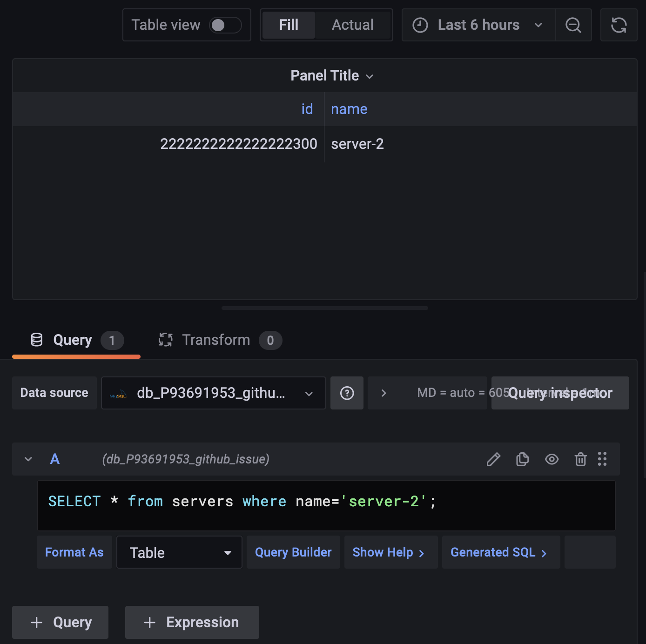The width and height of the screenshot is (646, 644).
Task: Collapse query A with its chevron
Action: (x=27, y=459)
